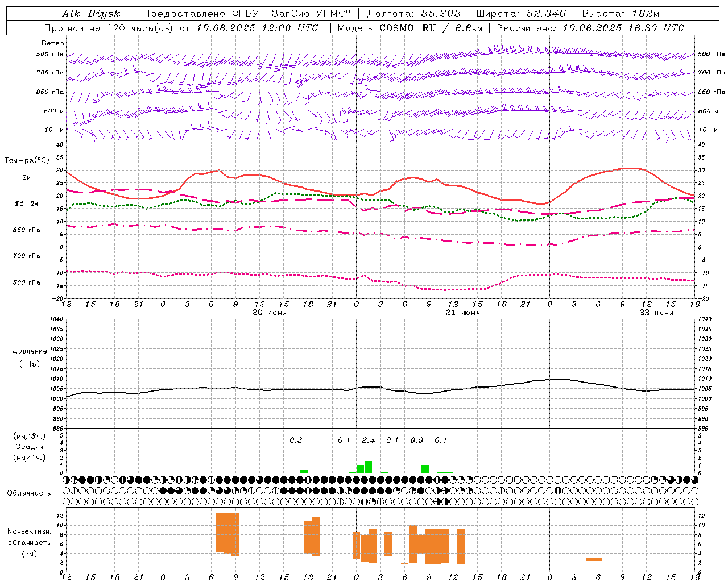Click the station name Alk_Biysk in header
This screenshot has height=582, width=728.
coord(91,14)
